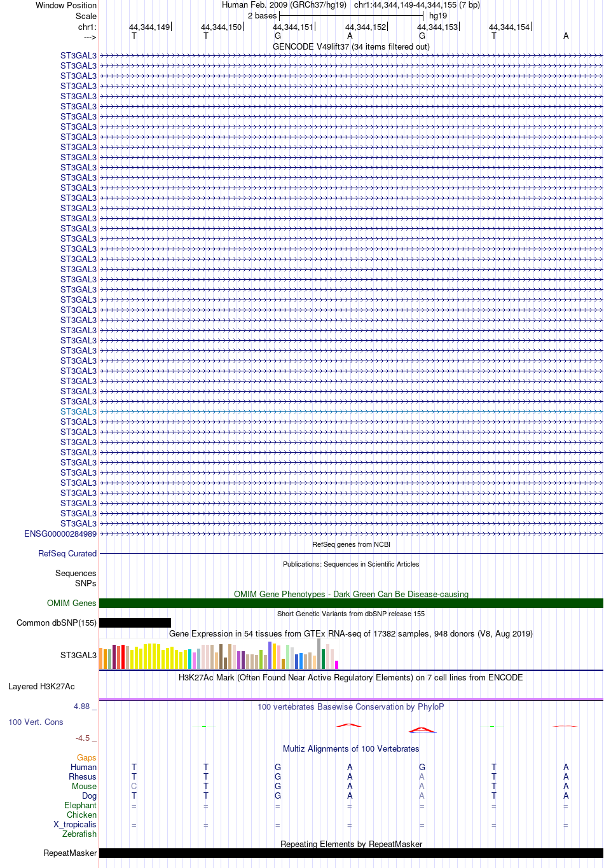Open the GTEx Gene Expression track title

(351, 633)
